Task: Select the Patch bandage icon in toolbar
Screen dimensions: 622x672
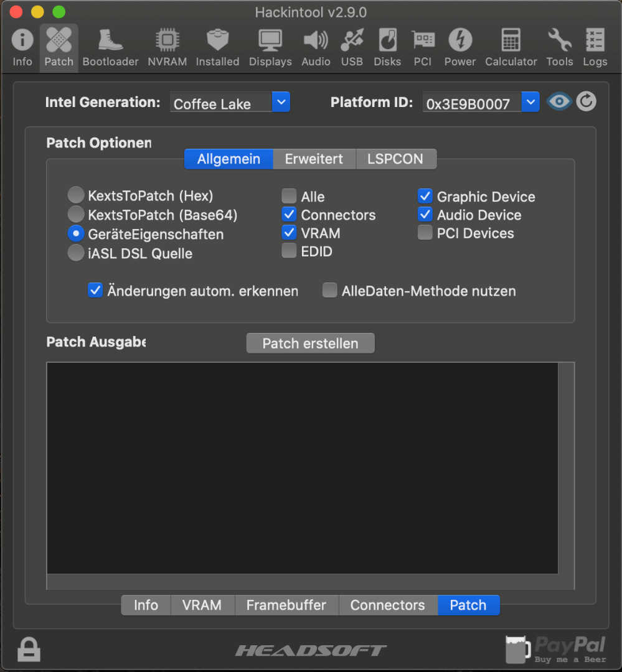Action: [59, 47]
